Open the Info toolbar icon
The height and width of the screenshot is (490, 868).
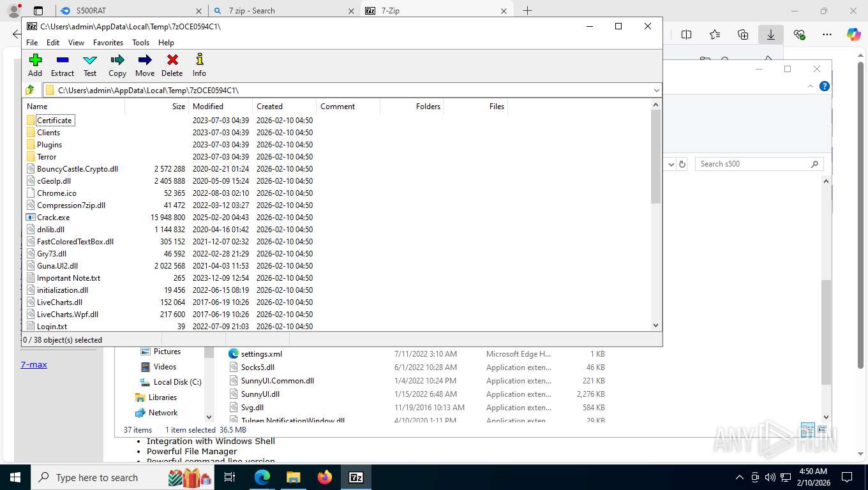click(x=199, y=65)
